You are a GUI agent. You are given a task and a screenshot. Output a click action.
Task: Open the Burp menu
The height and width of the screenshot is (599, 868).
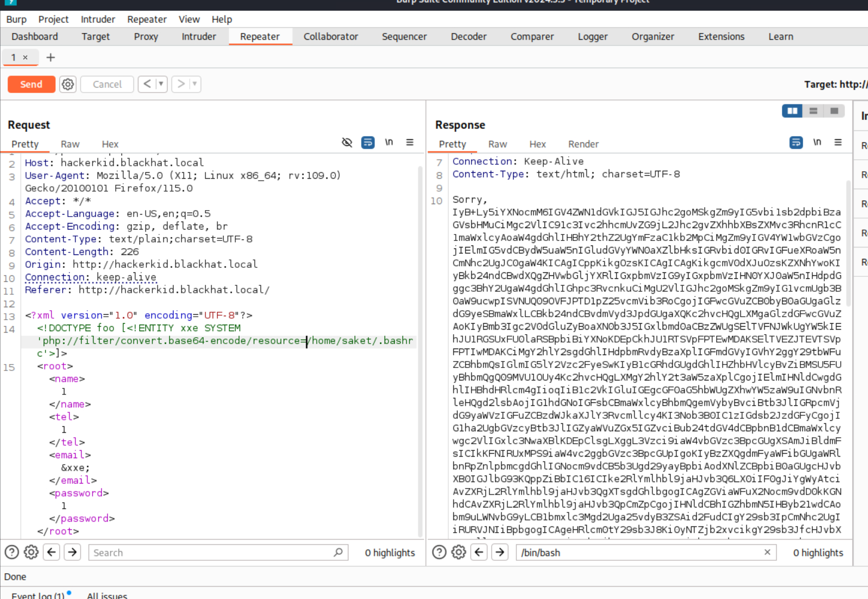pos(16,19)
